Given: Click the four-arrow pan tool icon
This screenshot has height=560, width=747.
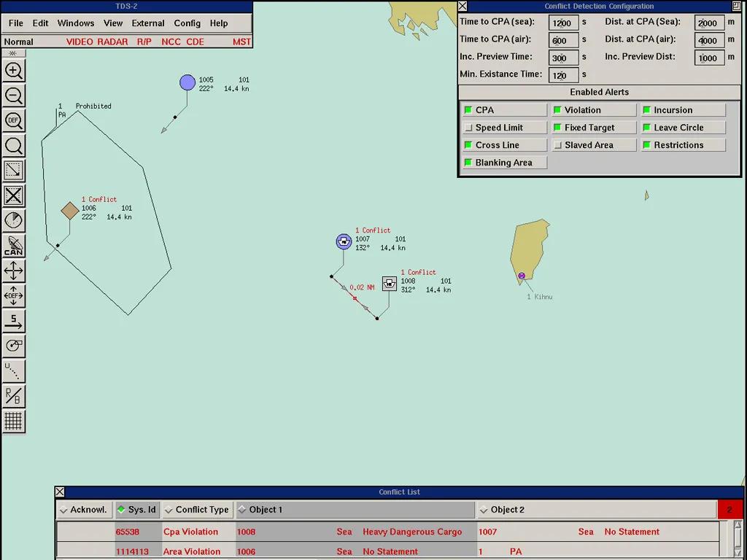Looking at the screenshot, I should pyautogui.click(x=14, y=271).
